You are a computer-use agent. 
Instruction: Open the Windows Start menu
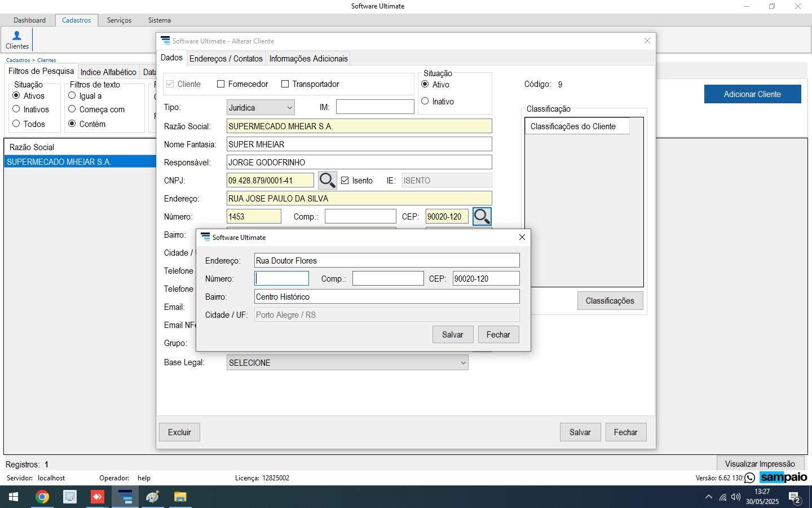click(x=14, y=497)
